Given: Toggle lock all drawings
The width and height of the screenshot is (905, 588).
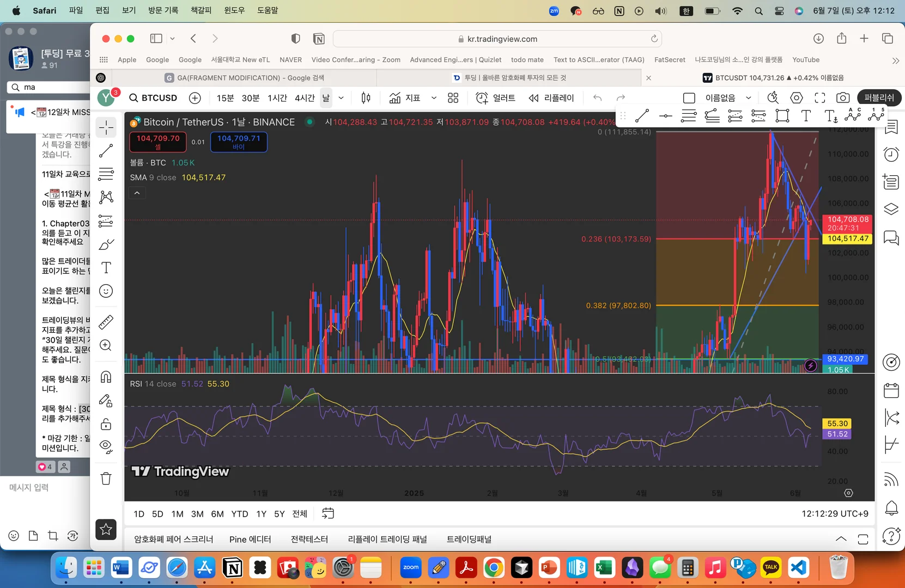Looking at the screenshot, I should pyautogui.click(x=106, y=424).
